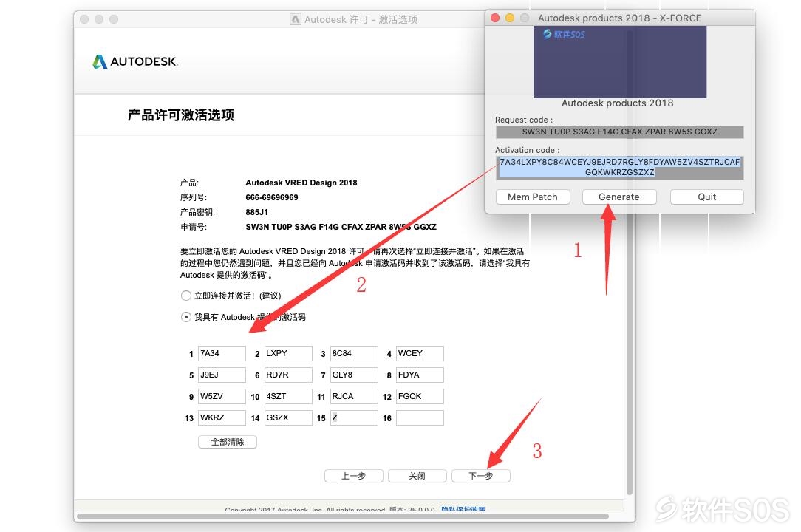Viewport: 801px width, 532px height.
Task: Click the horizontal scrollbar of the Autodesk window
Action: [x=342, y=516]
